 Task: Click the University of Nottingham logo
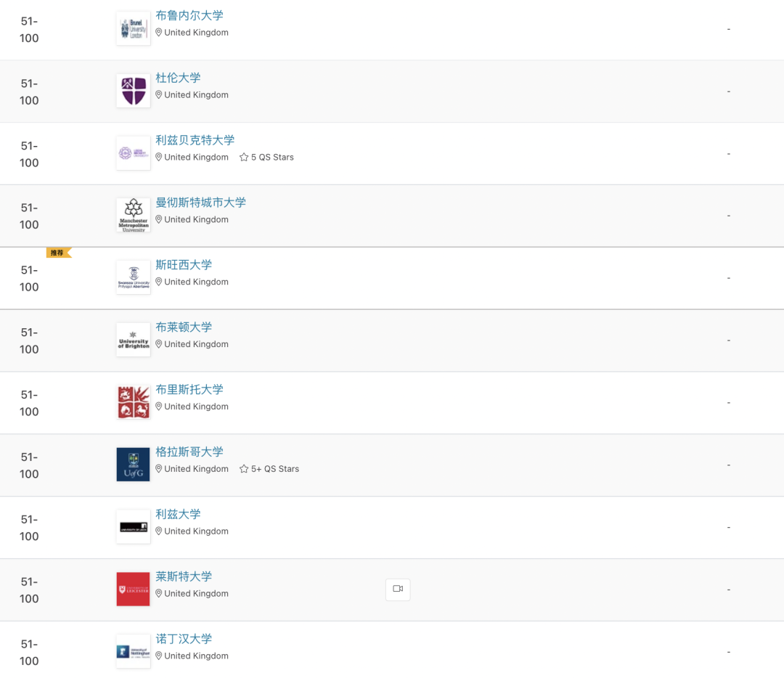(133, 651)
